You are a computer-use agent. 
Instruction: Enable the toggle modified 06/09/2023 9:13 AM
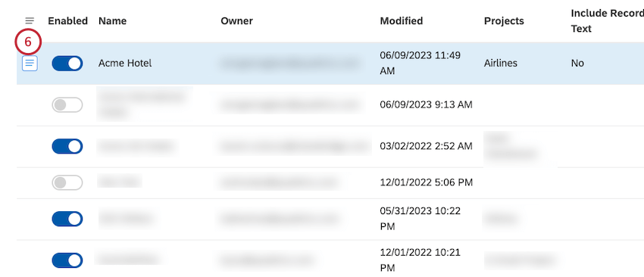click(x=67, y=105)
